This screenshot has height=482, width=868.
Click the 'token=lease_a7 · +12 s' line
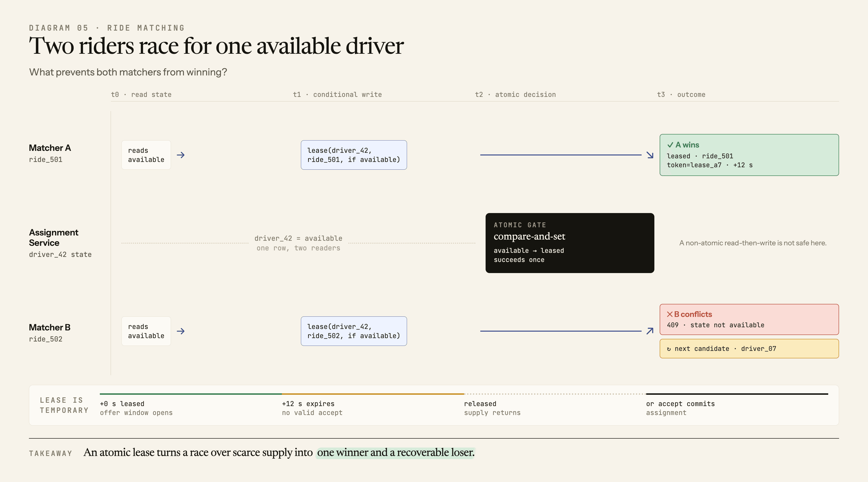(x=710, y=165)
